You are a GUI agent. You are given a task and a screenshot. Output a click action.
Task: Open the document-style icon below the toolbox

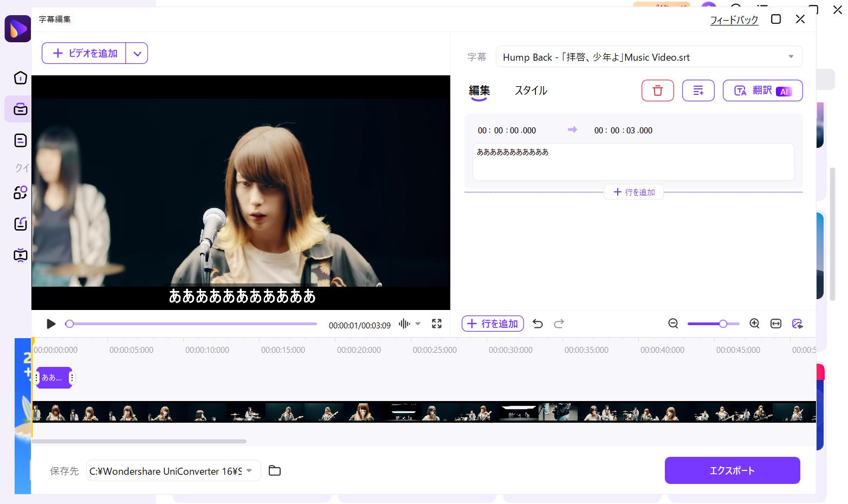(x=20, y=140)
